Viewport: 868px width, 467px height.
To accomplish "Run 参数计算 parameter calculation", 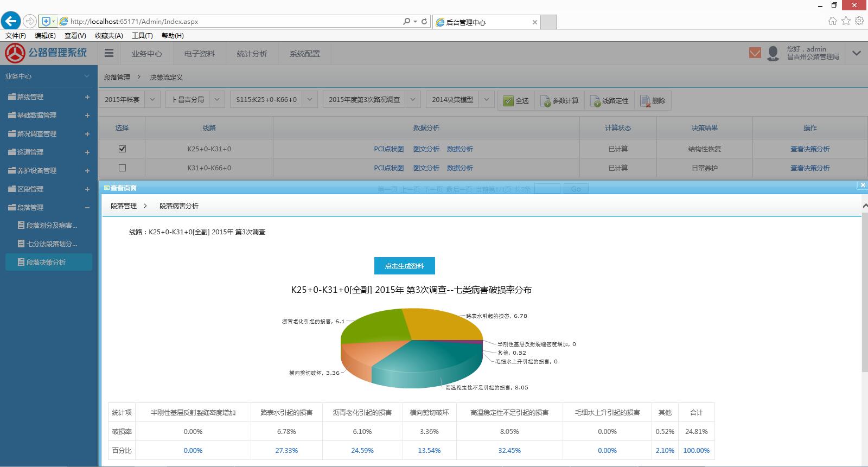I will point(559,100).
